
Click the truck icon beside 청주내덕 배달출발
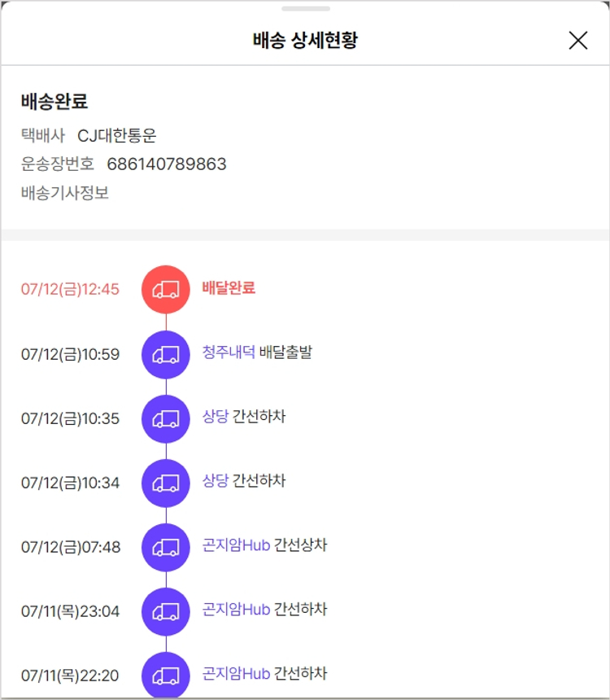point(166,354)
